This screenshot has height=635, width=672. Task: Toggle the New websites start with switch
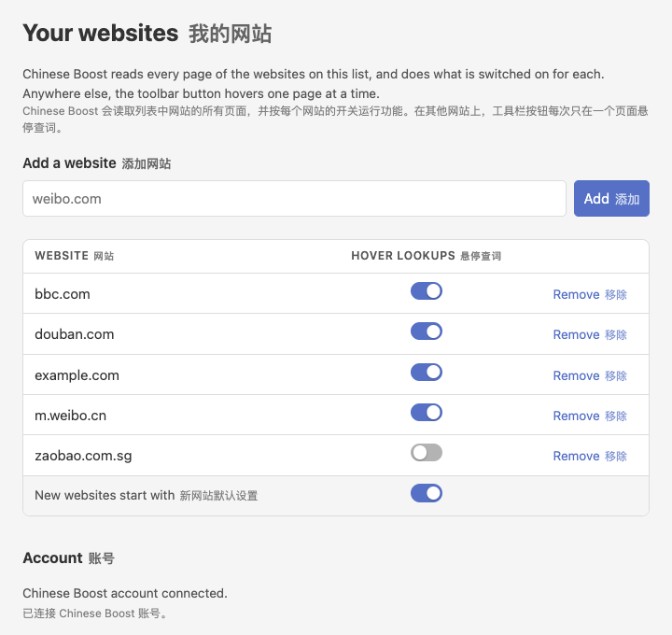(426, 493)
